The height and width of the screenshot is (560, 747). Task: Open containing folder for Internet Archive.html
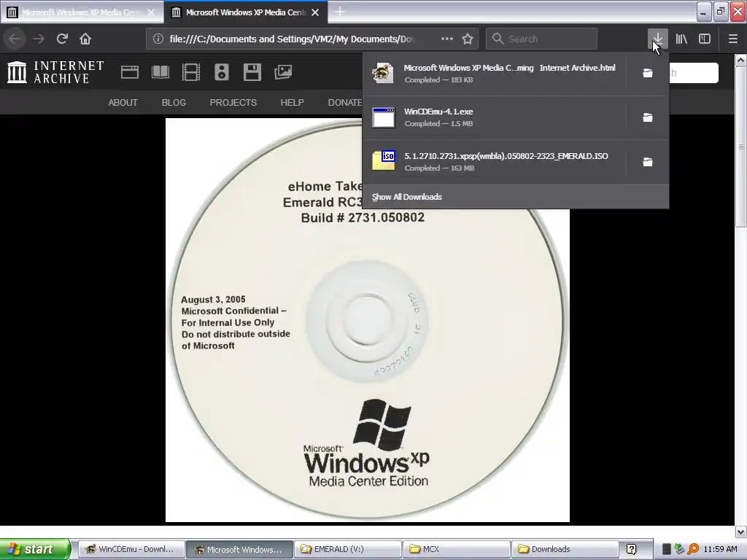coord(648,73)
